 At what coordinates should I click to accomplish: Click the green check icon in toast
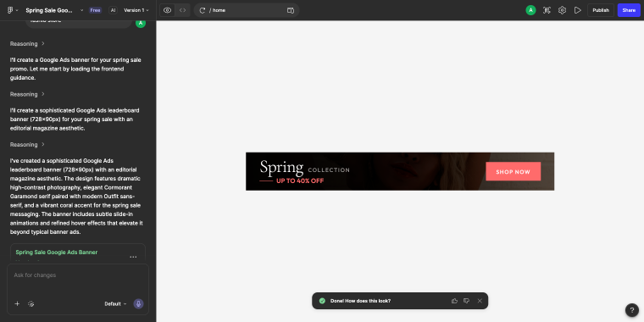[322, 301]
